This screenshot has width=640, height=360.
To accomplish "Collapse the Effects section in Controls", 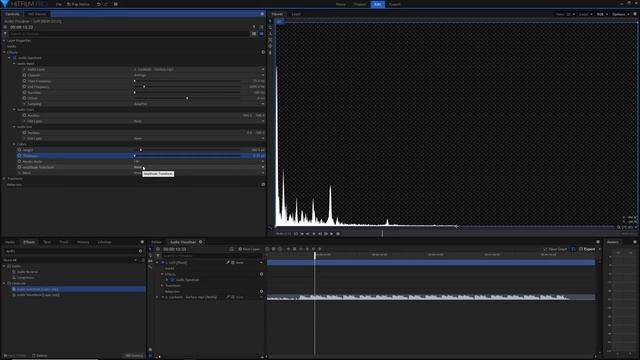I will point(4,52).
